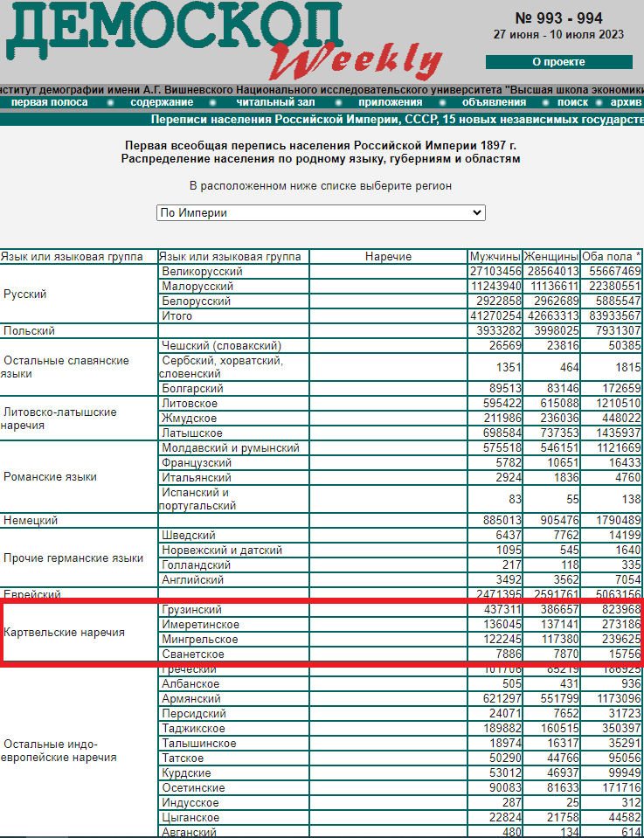
Task: Select the Латышское row label
Action: click(x=192, y=433)
